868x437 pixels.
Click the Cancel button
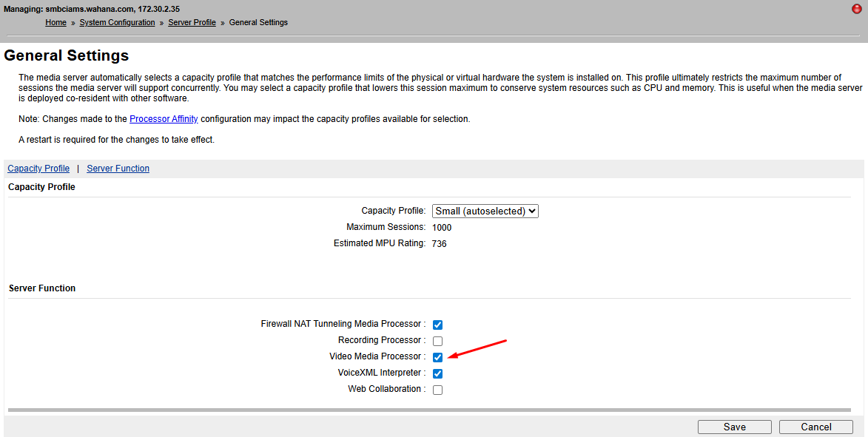(815, 427)
